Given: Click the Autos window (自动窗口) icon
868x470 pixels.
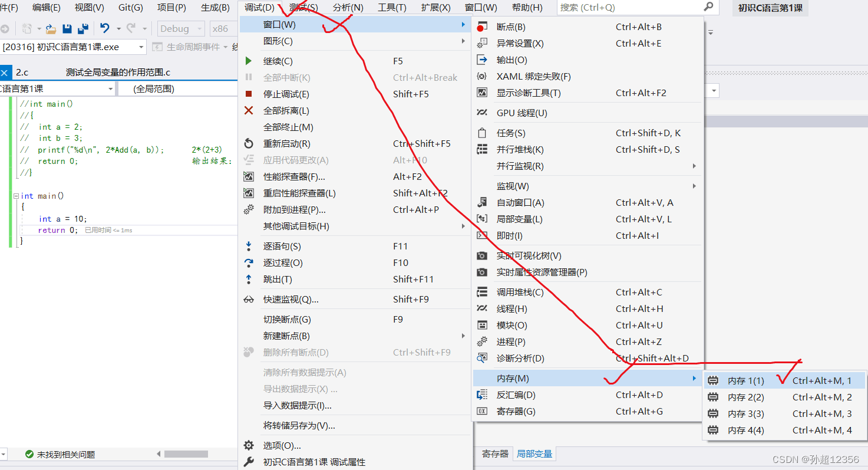Looking at the screenshot, I should click(482, 202).
